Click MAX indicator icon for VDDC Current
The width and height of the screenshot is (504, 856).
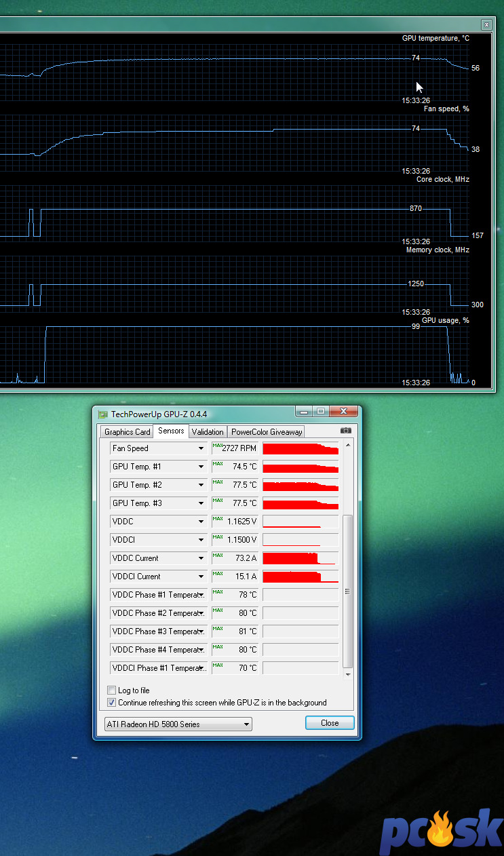[217, 556]
